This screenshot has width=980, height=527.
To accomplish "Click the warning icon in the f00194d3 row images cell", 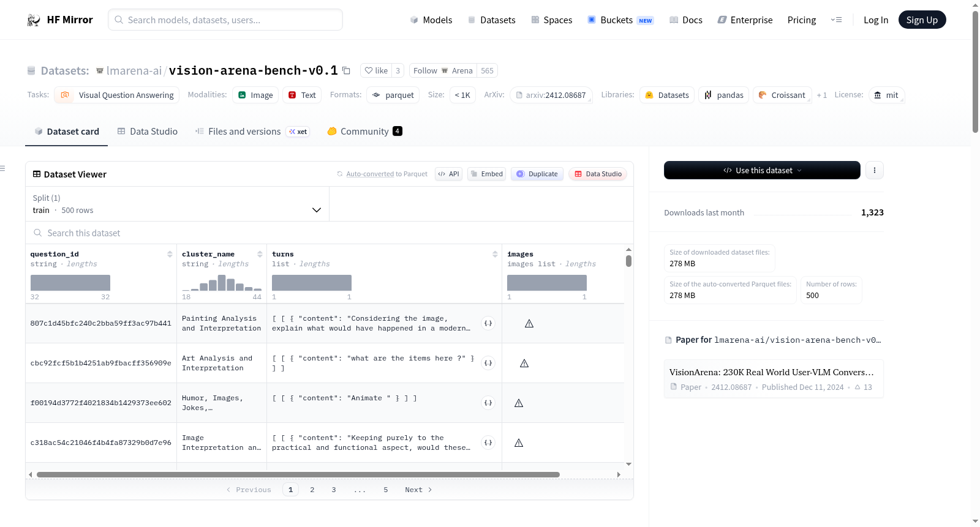I will (519, 403).
